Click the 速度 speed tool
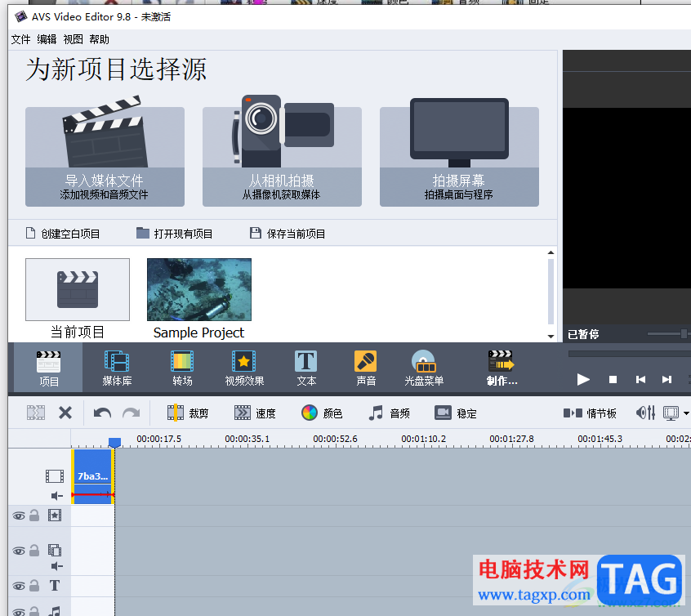Screen dimensions: 691x616 (x=255, y=413)
